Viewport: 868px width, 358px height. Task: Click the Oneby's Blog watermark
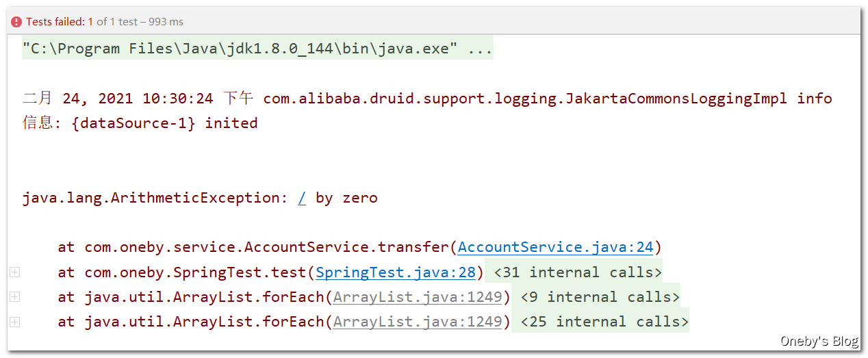pyautogui.click(x=819, y=341)
